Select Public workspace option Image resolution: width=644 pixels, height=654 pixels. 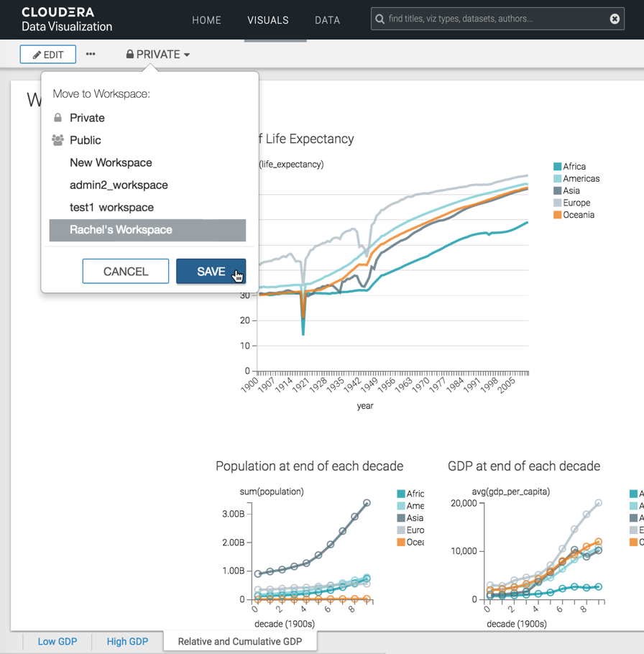click(85, 140)
